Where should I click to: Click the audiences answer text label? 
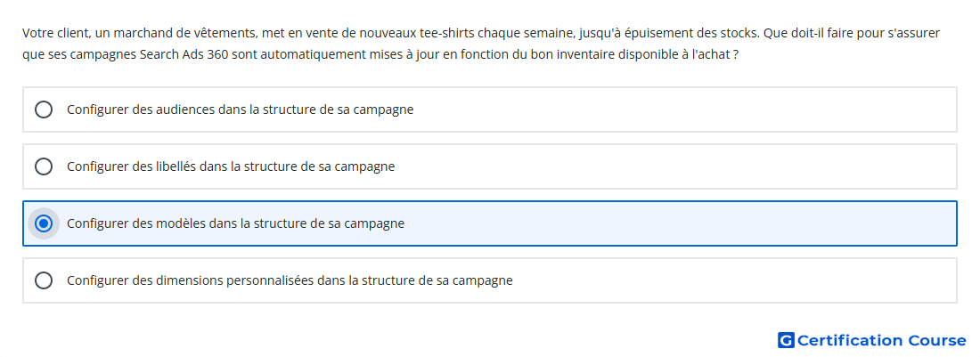pos(240,110)
